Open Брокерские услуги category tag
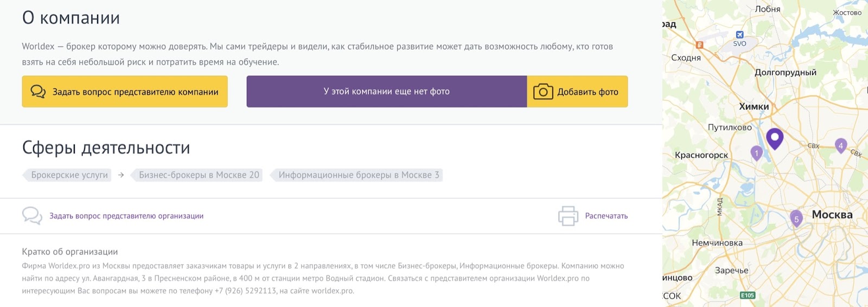Image resolution: width=868 pixels, height=307 pixels. [x=68, y=175]
